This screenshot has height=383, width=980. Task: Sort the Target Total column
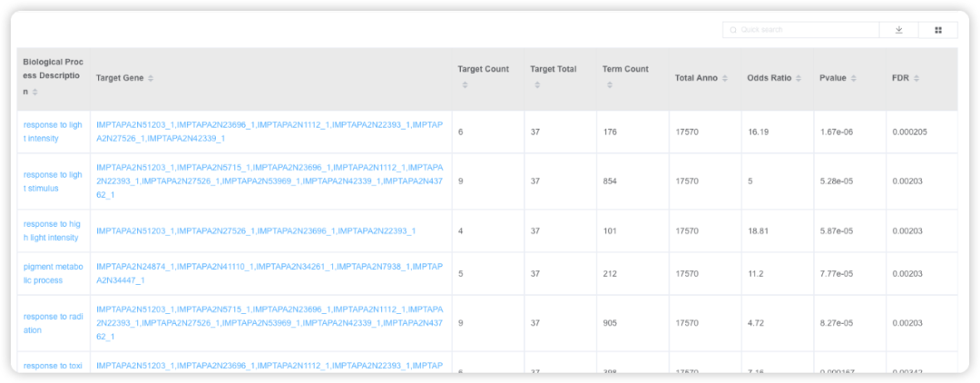[537, 85]
